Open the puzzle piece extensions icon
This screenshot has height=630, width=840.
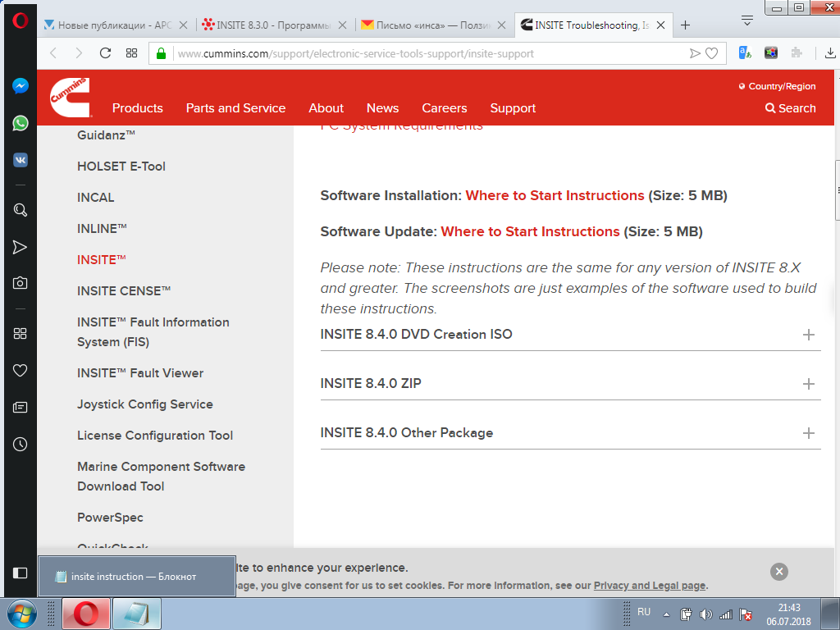coord(797,52)
